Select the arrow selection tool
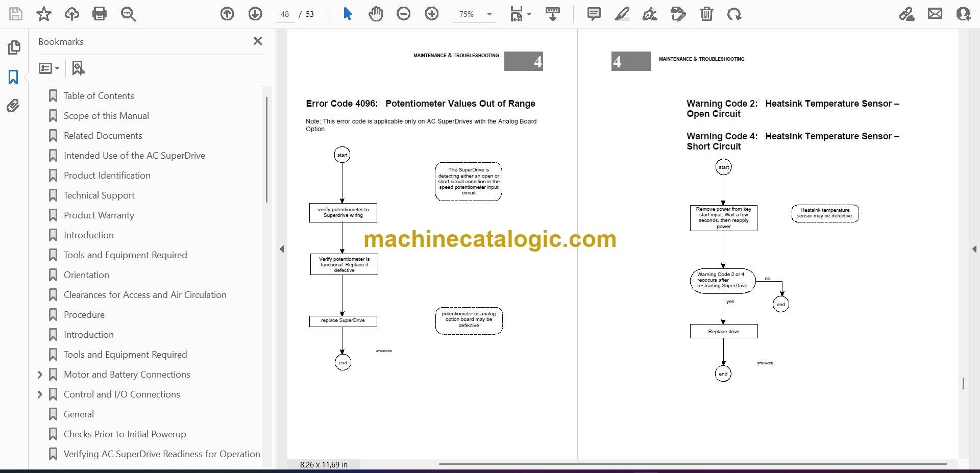Screen dimensions: 980x473 click(348, 14)
